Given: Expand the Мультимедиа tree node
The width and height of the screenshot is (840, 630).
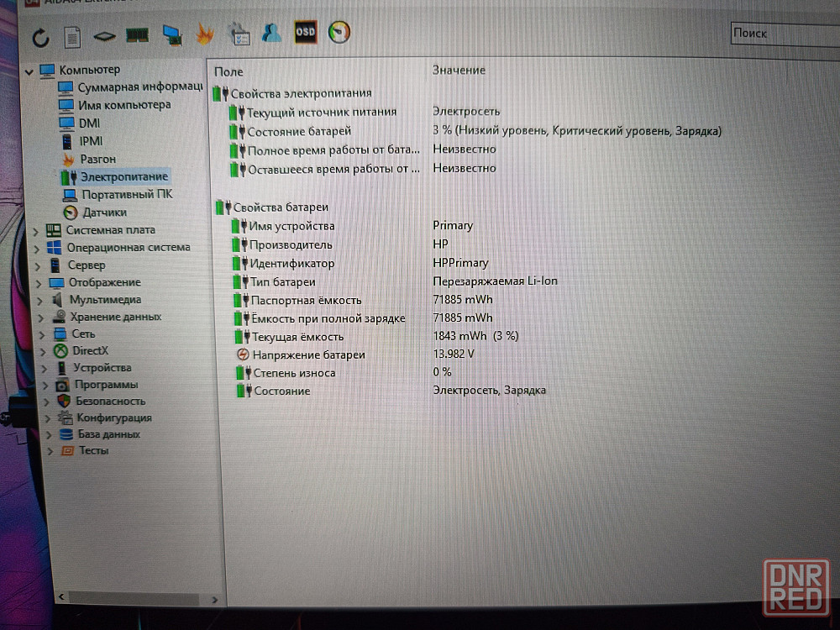Looking at the screenshot, I should pos(40,301).
